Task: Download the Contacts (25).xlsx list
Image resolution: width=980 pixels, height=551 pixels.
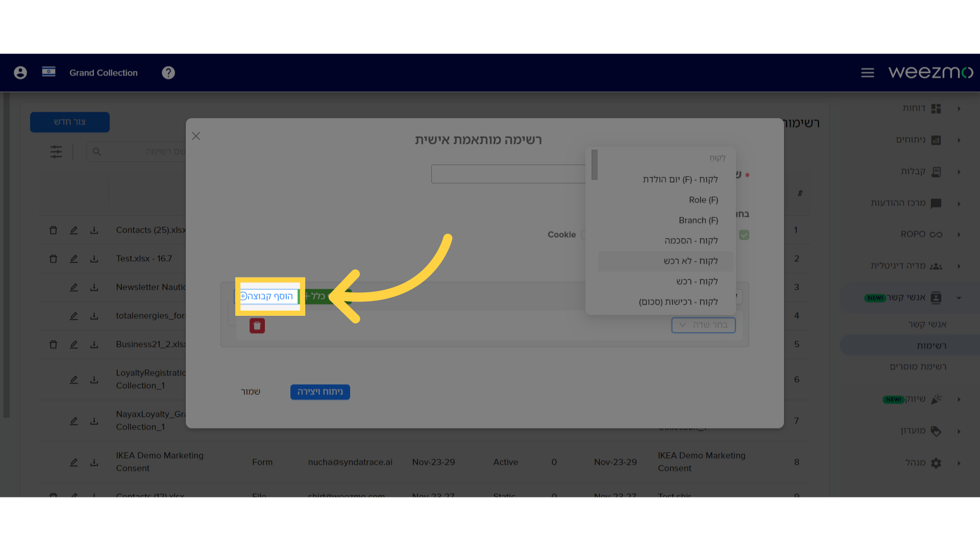Action: (x=94, y=230)
